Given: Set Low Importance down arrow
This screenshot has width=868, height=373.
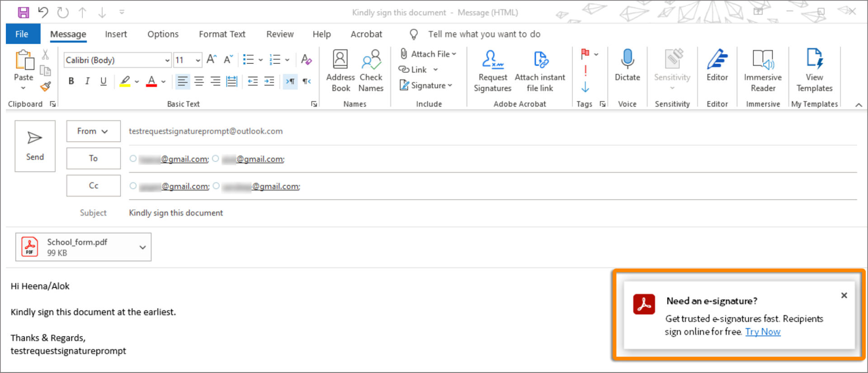Looking at the screenshot, I should coord(585,87).
